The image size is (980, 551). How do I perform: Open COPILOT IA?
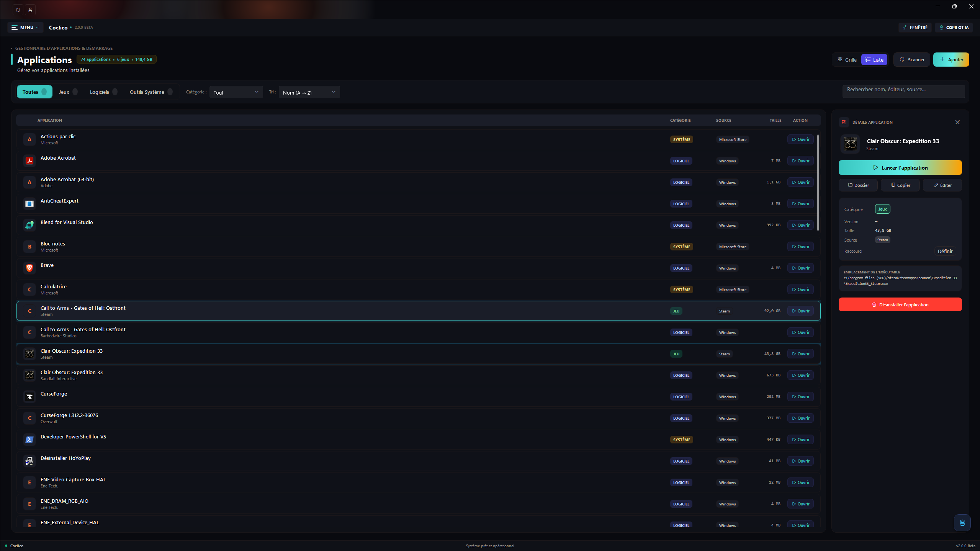point(954,28)
